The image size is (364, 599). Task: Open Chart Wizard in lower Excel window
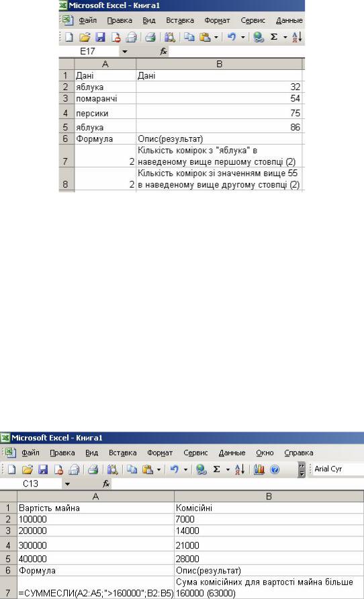tap(259, 469)
